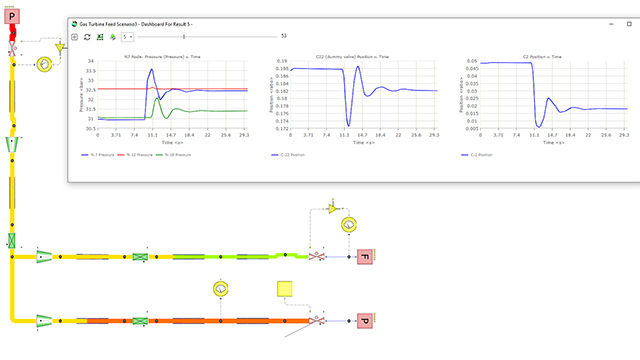Viewport: 640px width, 360px height.
Task: Click the add chart icon in dashboard toolbar
Action: click(x=74, y=37)
